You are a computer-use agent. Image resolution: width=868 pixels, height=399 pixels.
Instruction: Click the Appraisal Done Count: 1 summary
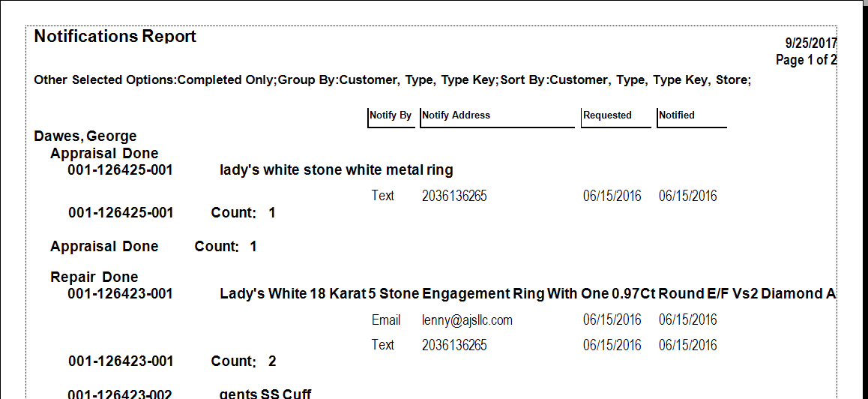coord(154,246)
